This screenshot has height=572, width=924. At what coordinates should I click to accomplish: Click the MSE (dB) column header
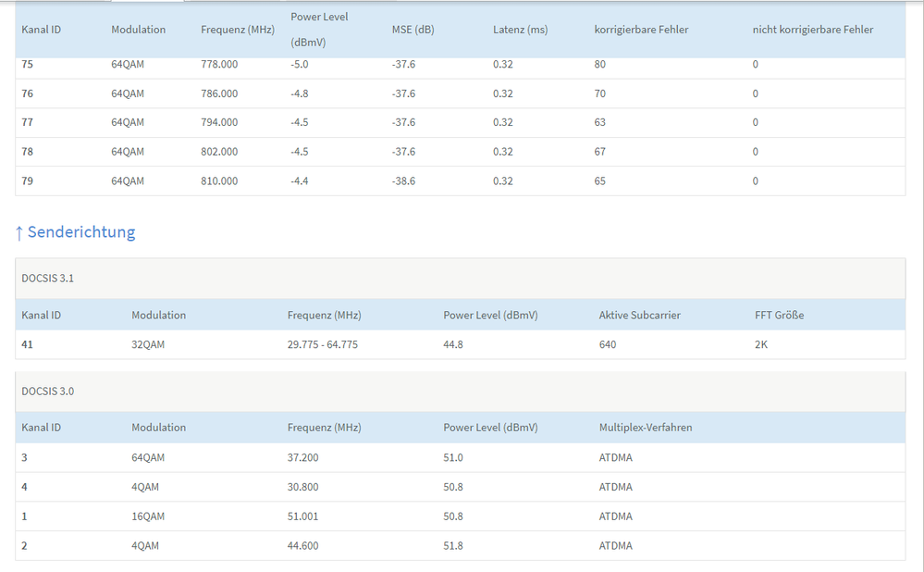tap(413, 30)
